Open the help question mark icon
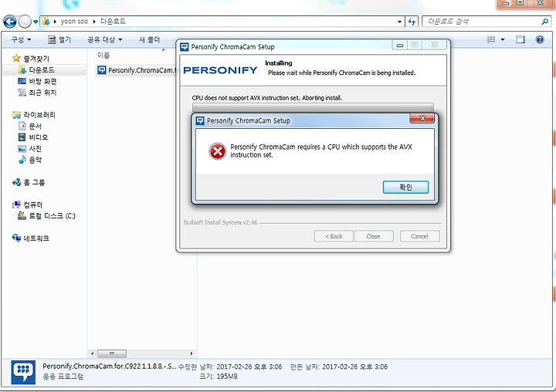 click(540, 39)
